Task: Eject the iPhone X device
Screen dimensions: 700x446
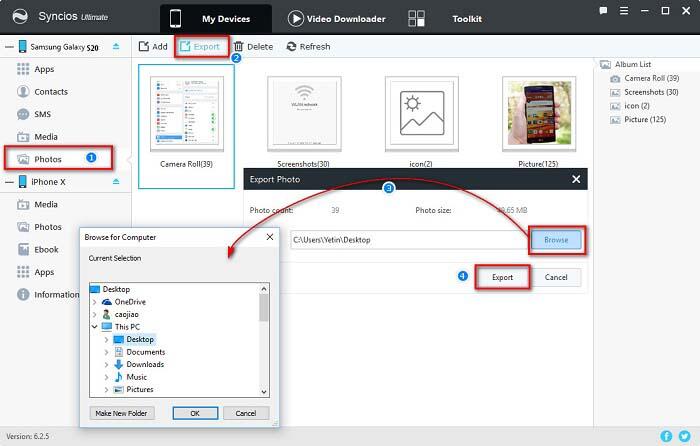Action: point(116,182)
